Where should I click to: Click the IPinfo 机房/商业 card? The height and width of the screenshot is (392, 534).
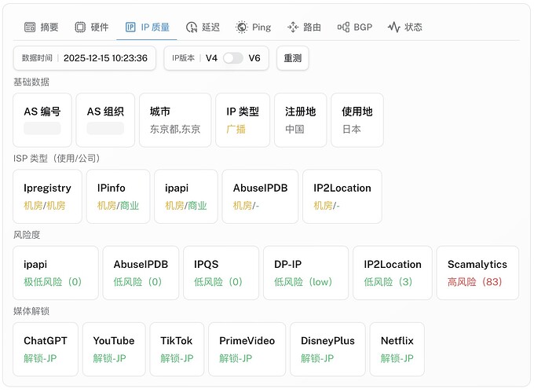pyautogui.click(x=118, y=196)
